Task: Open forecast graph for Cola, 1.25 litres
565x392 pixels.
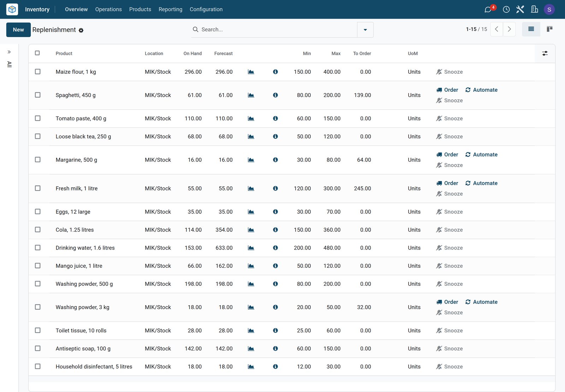Action: click(251, 230)
